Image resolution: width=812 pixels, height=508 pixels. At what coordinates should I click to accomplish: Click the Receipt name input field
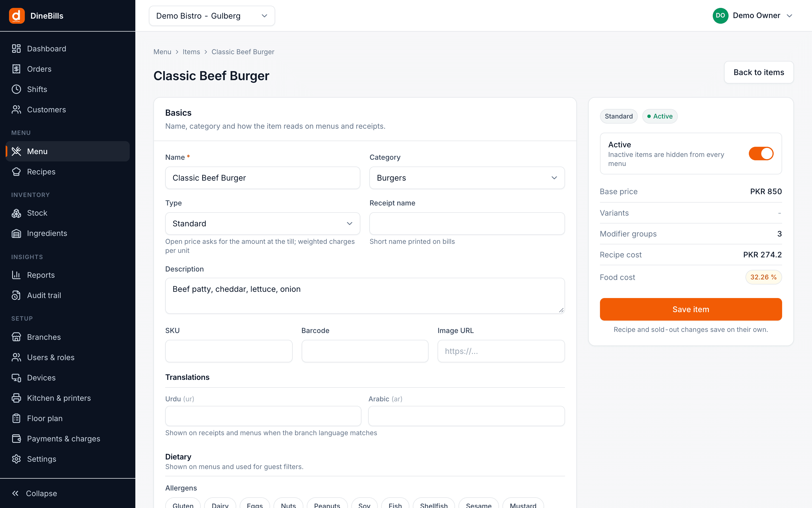point(467,224)
